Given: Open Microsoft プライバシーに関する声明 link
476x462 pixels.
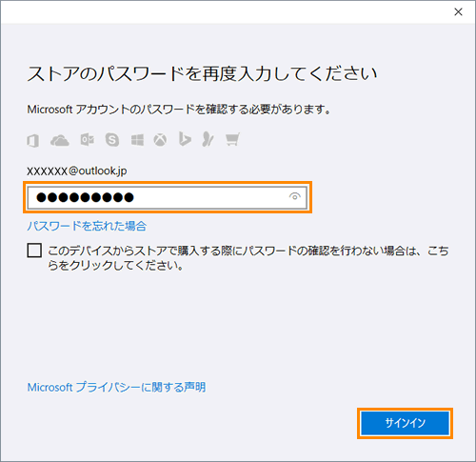Looking at the screenshot, I should 116,387.
